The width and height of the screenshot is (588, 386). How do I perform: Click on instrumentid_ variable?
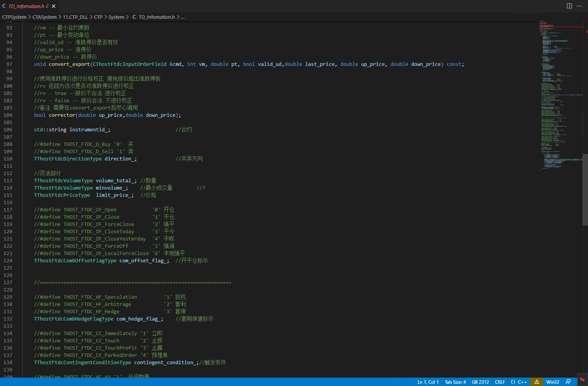(88, 129)
